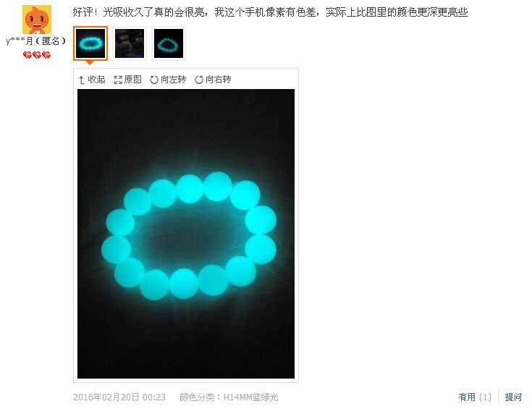Rotate the photo using 向右转 label
The image size is (532, 409).
point(218,80)
